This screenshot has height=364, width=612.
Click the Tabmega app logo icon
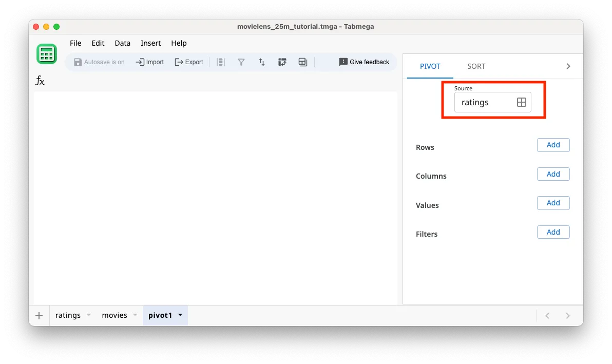[x=46, y=53]
